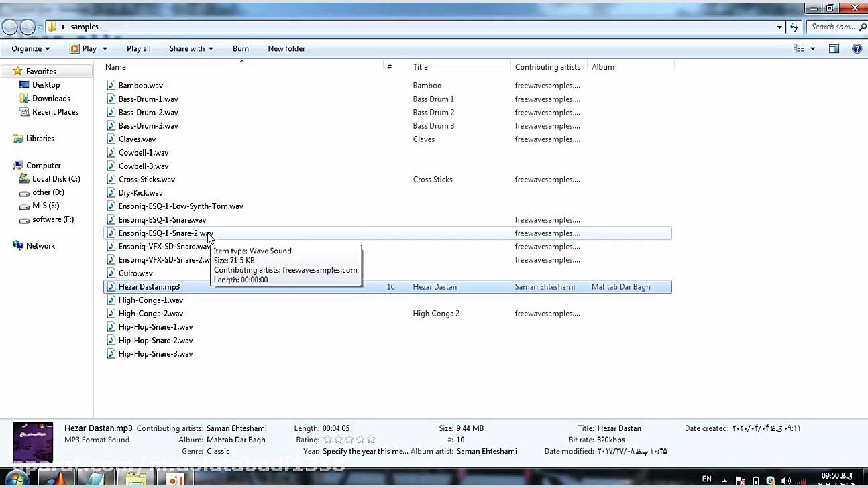Click the Change your view icon
Screen dimensions: 868x488
[799, 48]
